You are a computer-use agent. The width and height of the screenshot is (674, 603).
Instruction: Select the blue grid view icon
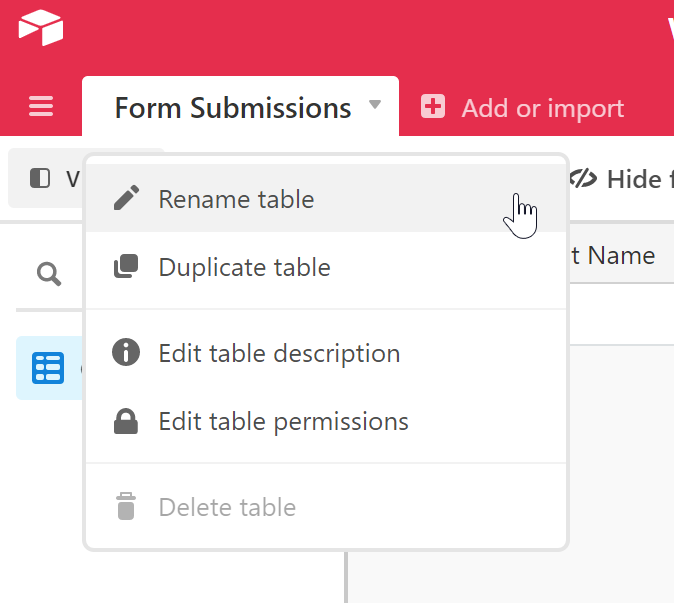pyautogui.click(x=47, y=368)
